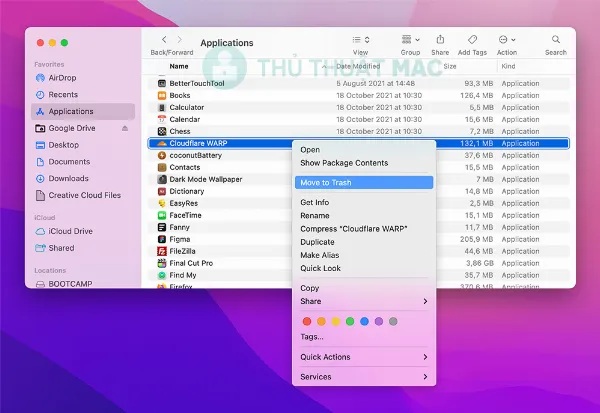Select the Calculator app row

pos(359,107)
